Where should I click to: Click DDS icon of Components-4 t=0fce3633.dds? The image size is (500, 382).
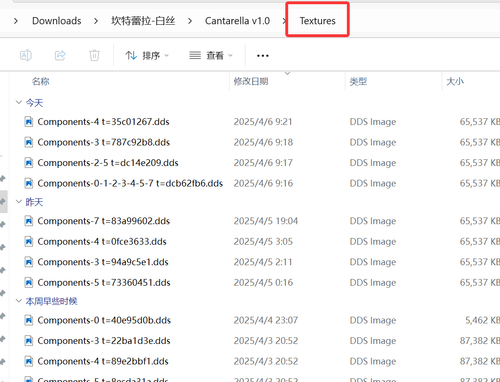click(29, 241)
